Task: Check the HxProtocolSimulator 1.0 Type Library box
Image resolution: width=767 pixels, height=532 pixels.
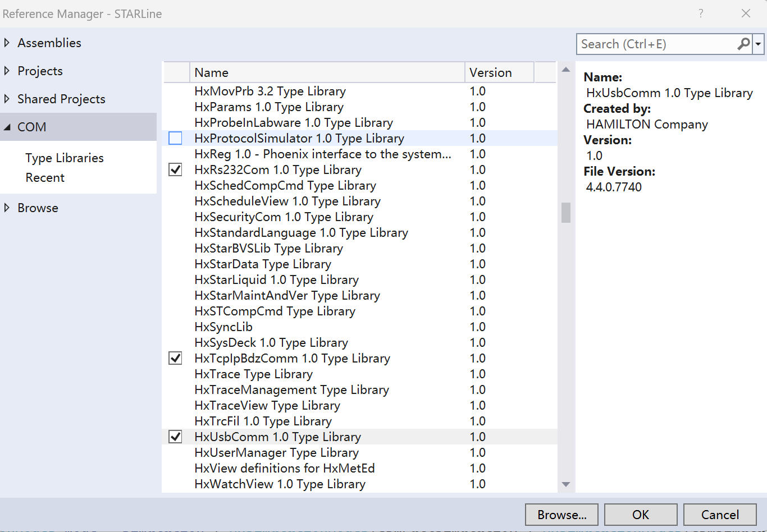Action: click(176, 138)
